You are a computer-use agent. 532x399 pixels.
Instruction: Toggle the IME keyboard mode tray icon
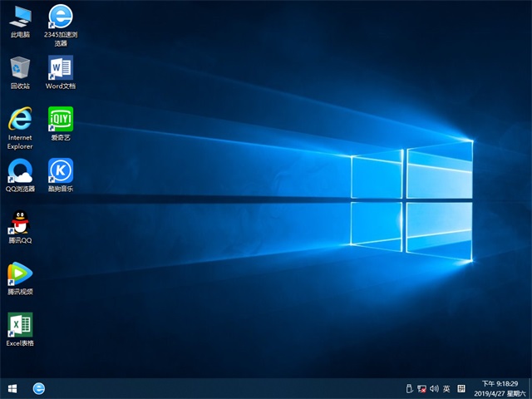pos(461,388)
